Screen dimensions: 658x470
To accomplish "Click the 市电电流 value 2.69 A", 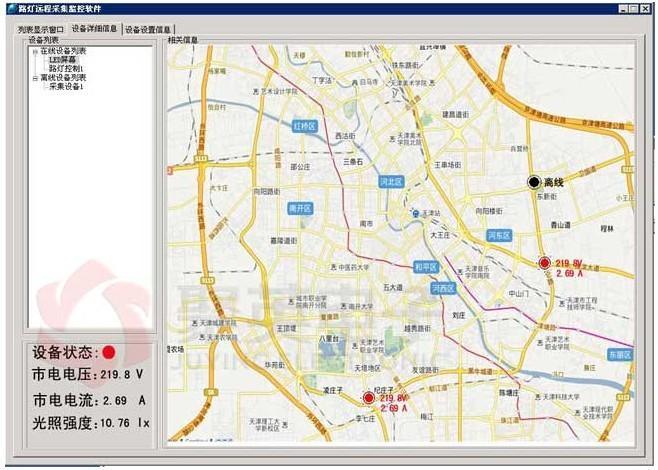I will pos(124,400).
